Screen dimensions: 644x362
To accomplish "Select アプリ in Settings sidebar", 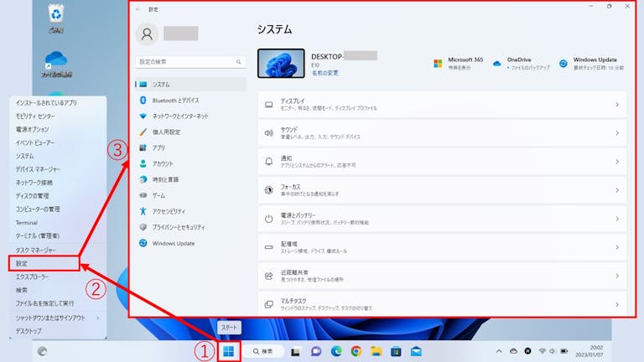I will tap(190, 147).
